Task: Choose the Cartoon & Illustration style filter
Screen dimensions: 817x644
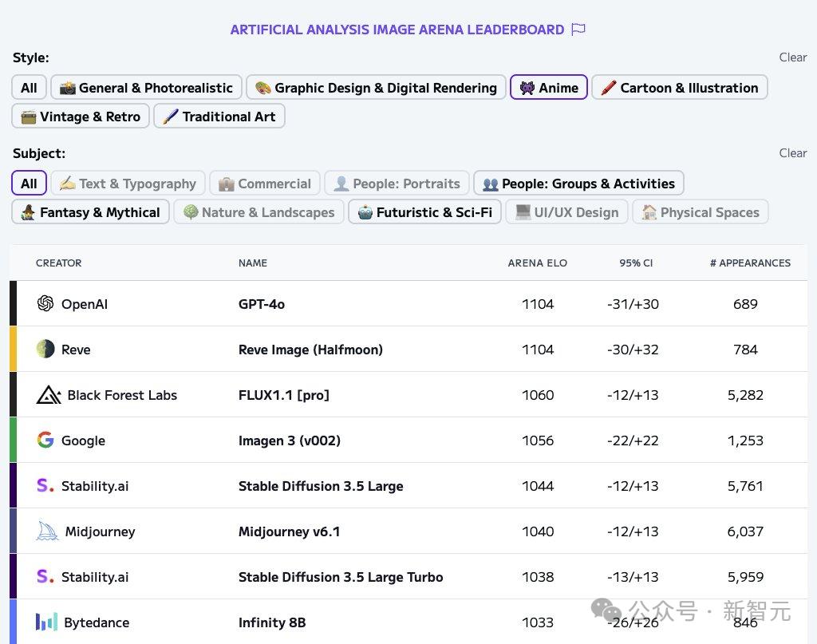Action: pyautogui.click(x=680, y=88)
